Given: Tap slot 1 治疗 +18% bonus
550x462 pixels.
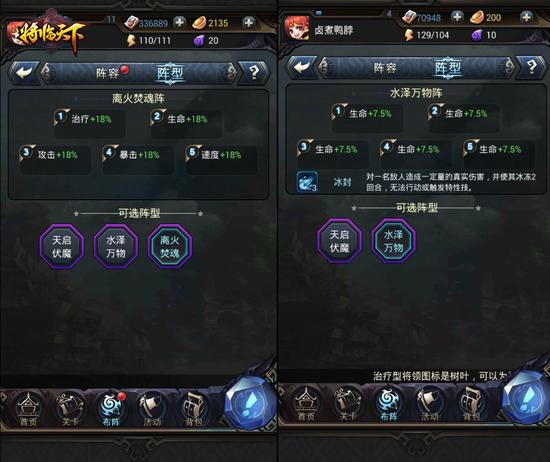Looking at the screenshot, I should point(89,123).
